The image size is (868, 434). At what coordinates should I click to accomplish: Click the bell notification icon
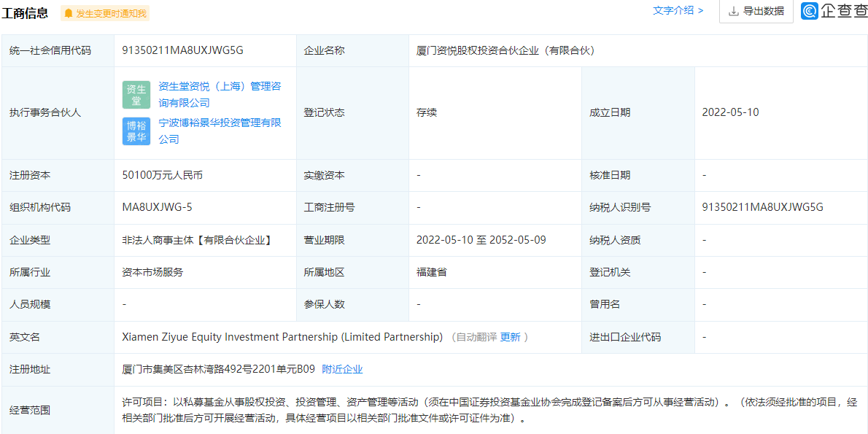tap(69, 13)
